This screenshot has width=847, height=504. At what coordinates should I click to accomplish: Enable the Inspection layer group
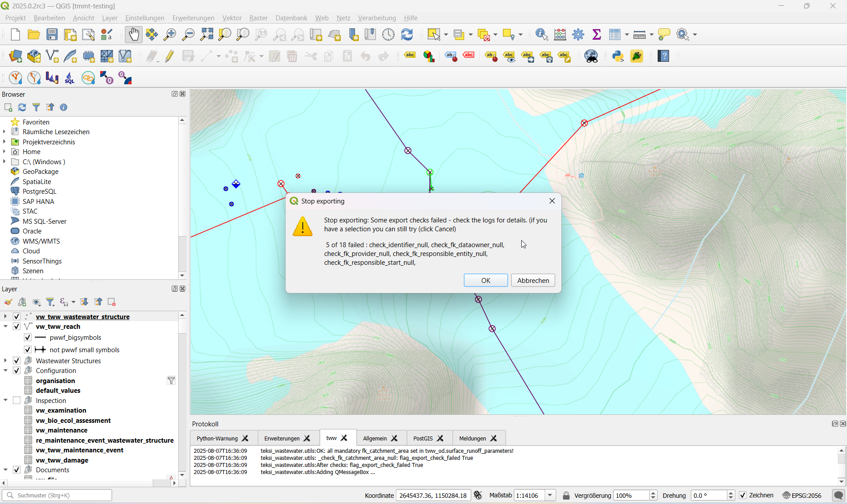tap(17, 400)
